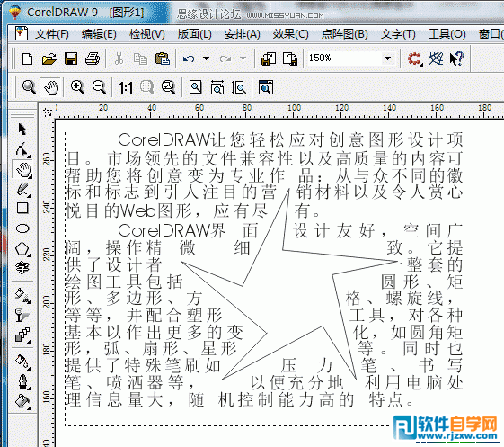Select the Pan hand in the zoom toolbar
The height and width of the screenshot is (447, 504).
coord(51,87)
